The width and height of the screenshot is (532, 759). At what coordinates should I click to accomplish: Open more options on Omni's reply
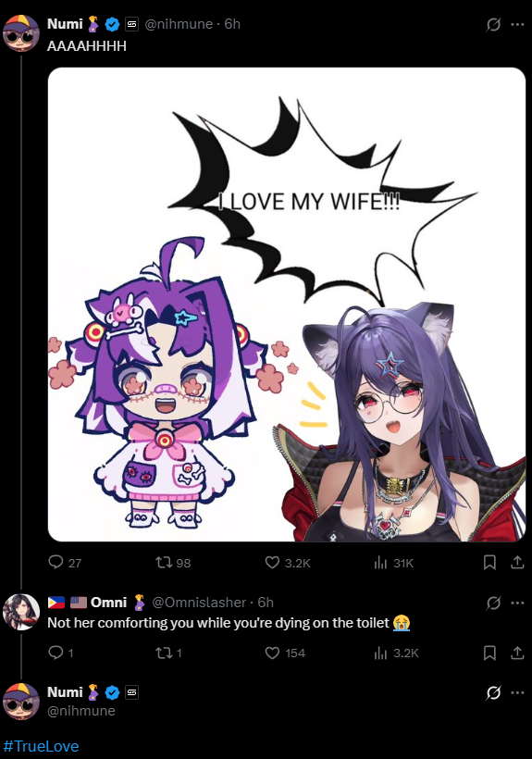(x=517, y=603)
